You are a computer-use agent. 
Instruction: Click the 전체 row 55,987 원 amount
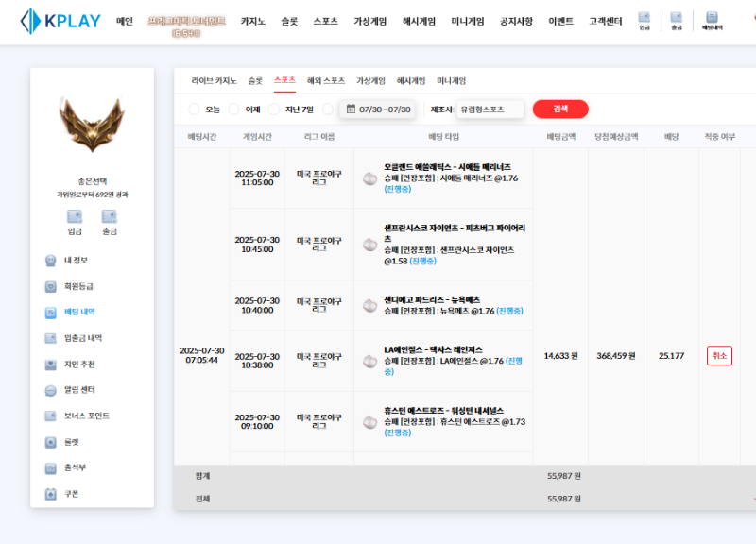(563, 499)
